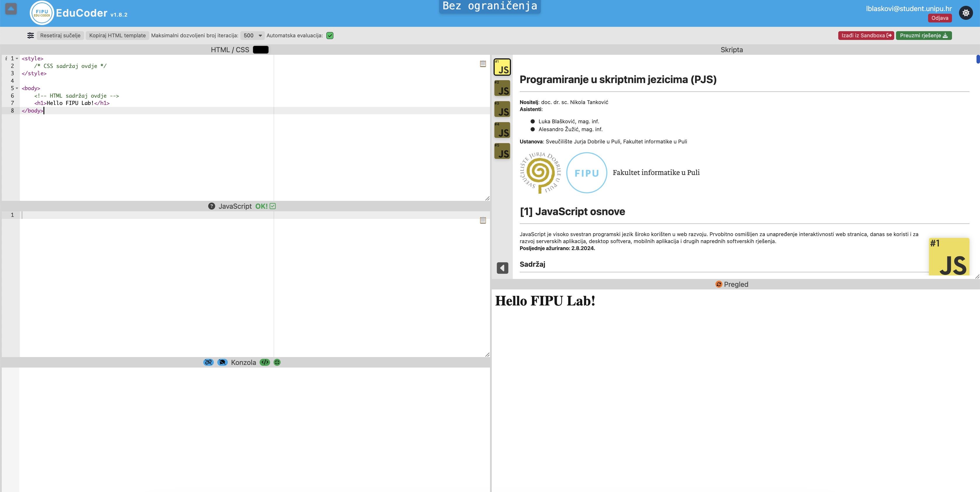Screen dimensions: 980x492
Task: Click the Odjava logout button
Action: [940, 18]
